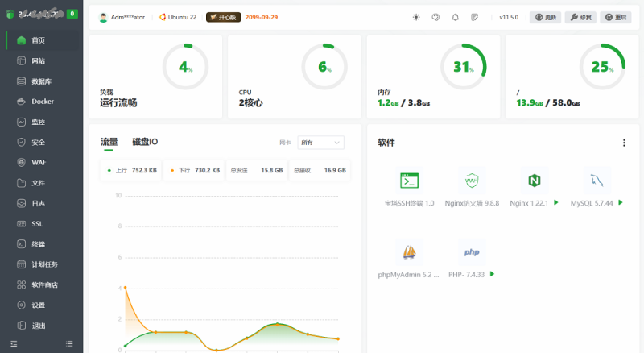Image resolution: width=644 pixels, height=353 pixels.
Task: Click the palette theme icon in header
Action: tap(436, 17)
